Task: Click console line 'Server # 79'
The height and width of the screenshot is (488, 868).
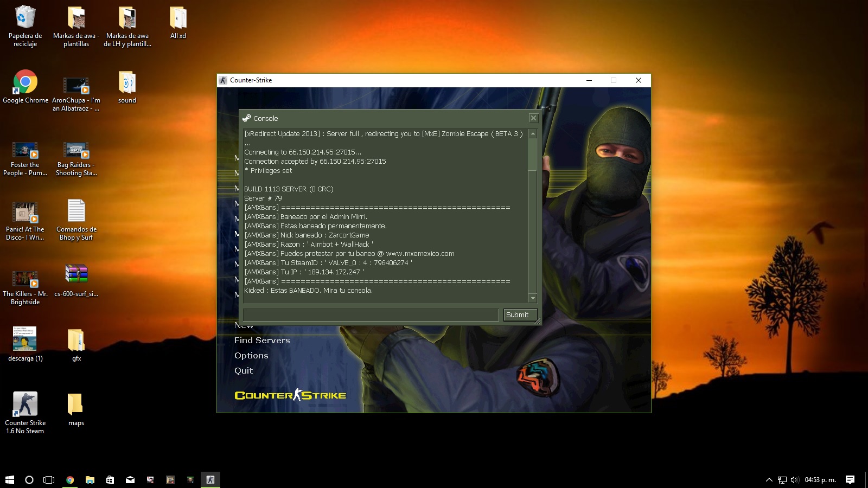Action: click(x=263, y=198)
